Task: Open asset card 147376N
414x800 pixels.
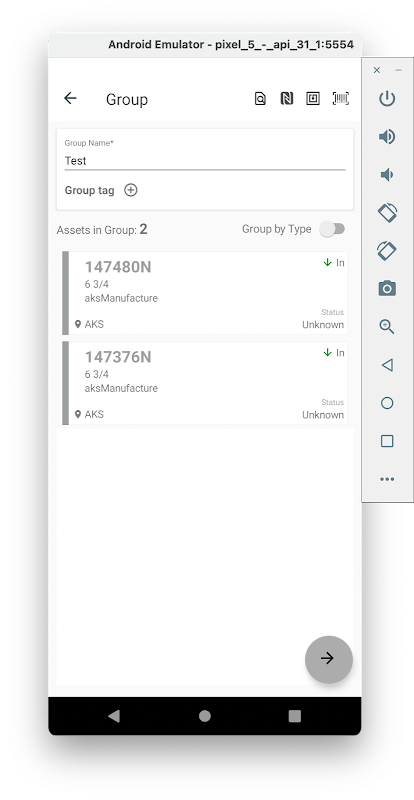Action: [x=205, y=383]
